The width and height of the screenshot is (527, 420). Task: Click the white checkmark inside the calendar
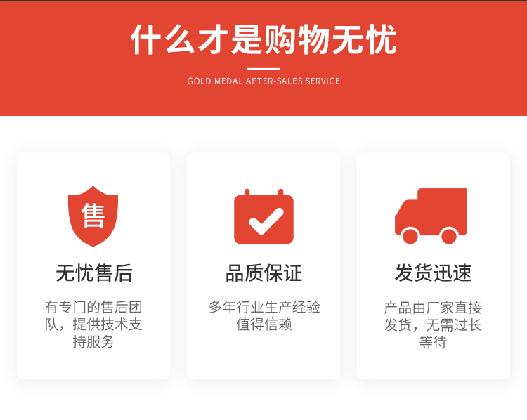(266, 221)
